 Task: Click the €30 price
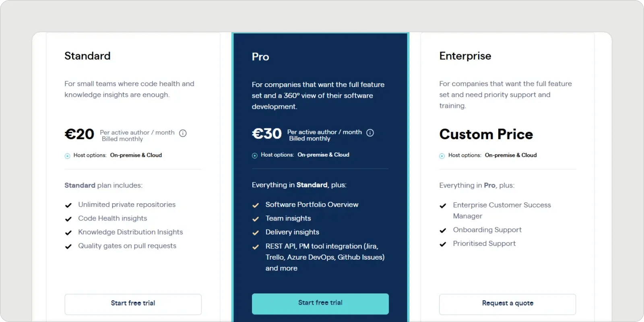click(x=266, y=134)
